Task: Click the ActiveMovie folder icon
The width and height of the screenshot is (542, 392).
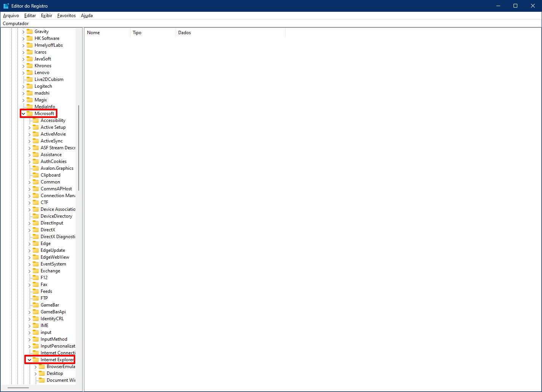Action: [36, 134]
